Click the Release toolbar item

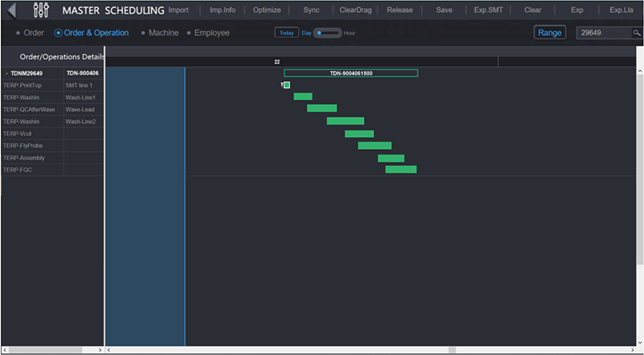click(399, 10)
